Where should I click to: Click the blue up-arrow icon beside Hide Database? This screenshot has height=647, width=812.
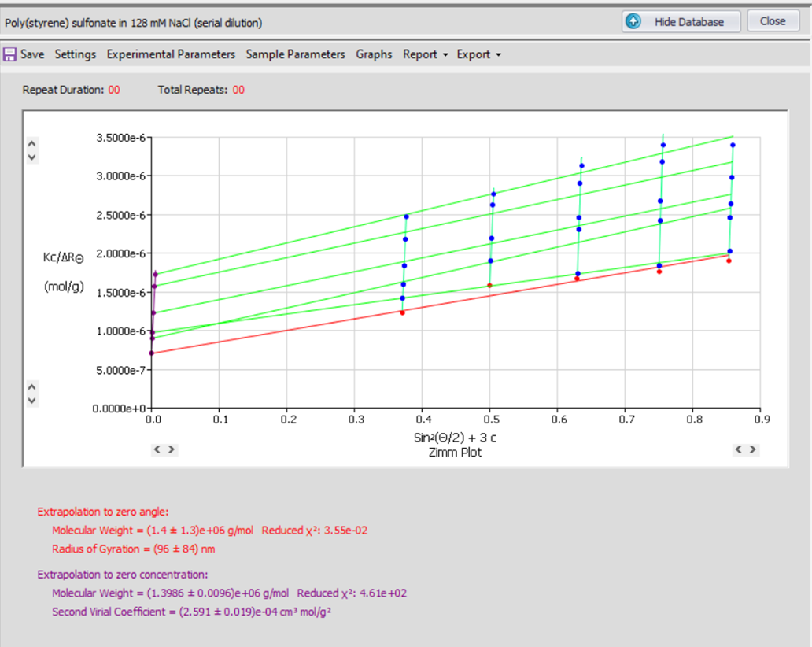tap(632, 21)
